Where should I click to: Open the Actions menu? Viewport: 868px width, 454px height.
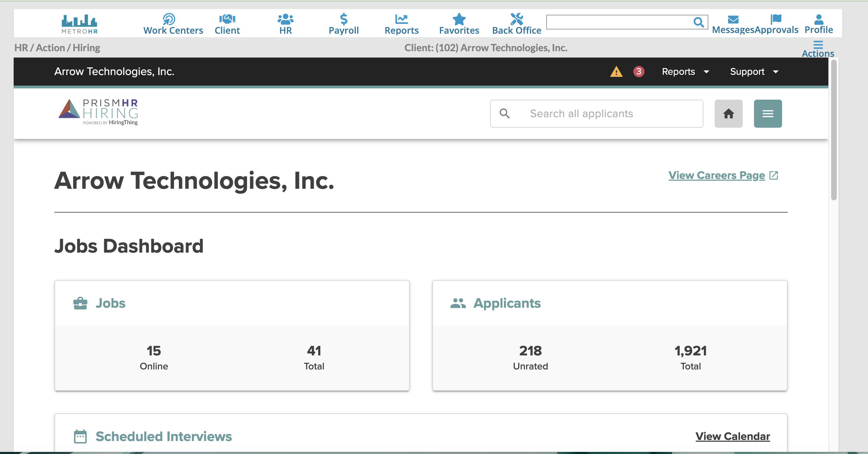(x=818, y=49)
